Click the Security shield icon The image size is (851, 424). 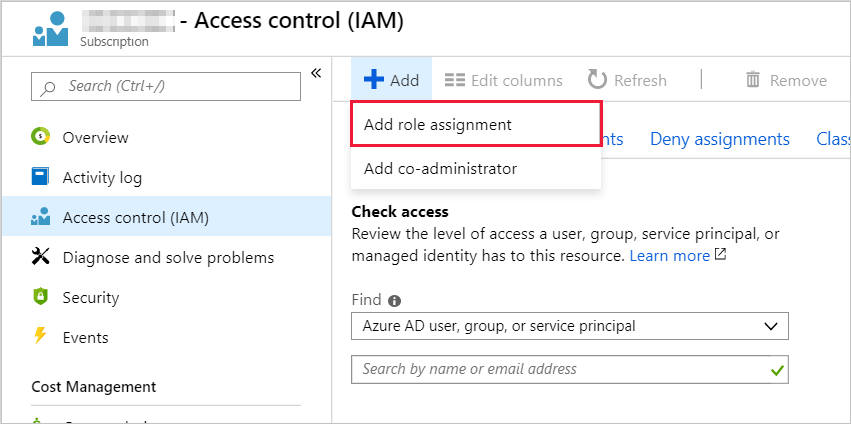[41, 297]
